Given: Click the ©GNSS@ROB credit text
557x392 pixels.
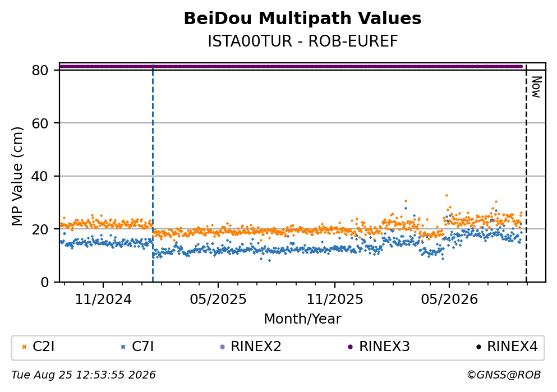Looking at the screenshot, I should click(x=504, y=375).
